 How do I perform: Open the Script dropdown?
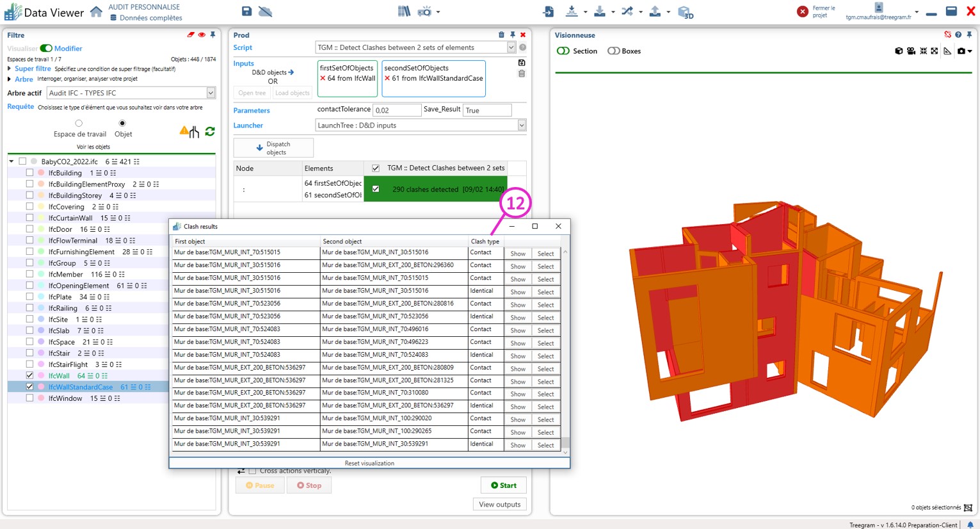point(511,47)
